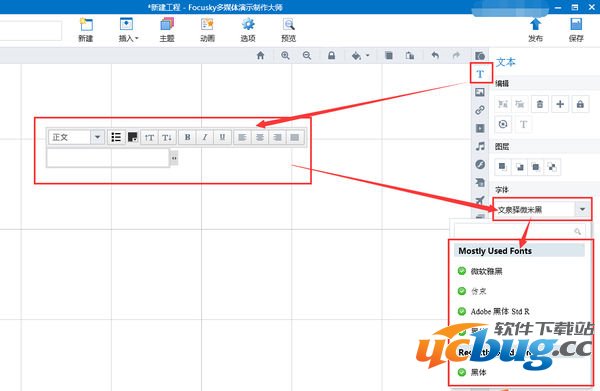The image size is (600, 391).
Task: Align text center
Action: [260, 137]
